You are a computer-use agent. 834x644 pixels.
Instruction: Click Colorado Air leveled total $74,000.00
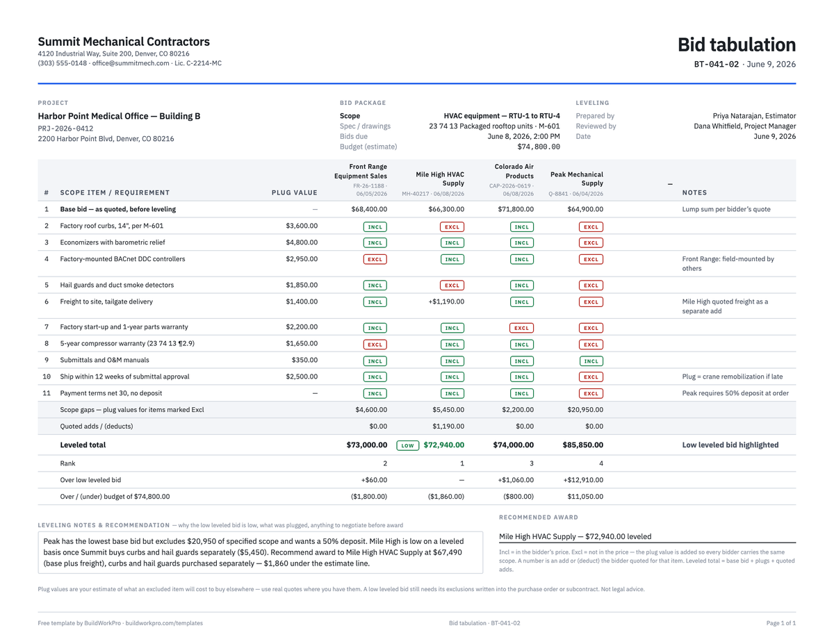tap(514, 445)
